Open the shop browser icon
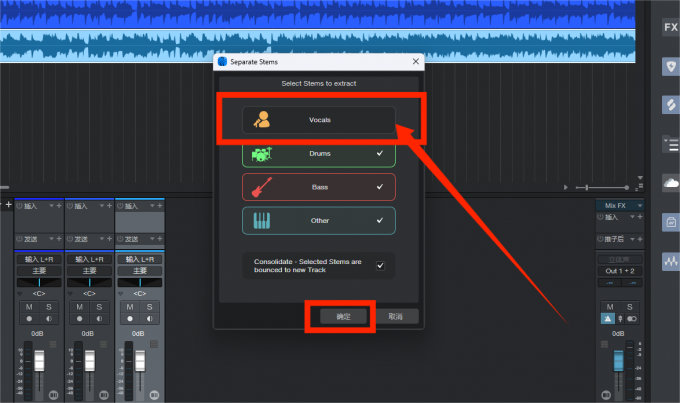680x403 pixels. (670, 222)
